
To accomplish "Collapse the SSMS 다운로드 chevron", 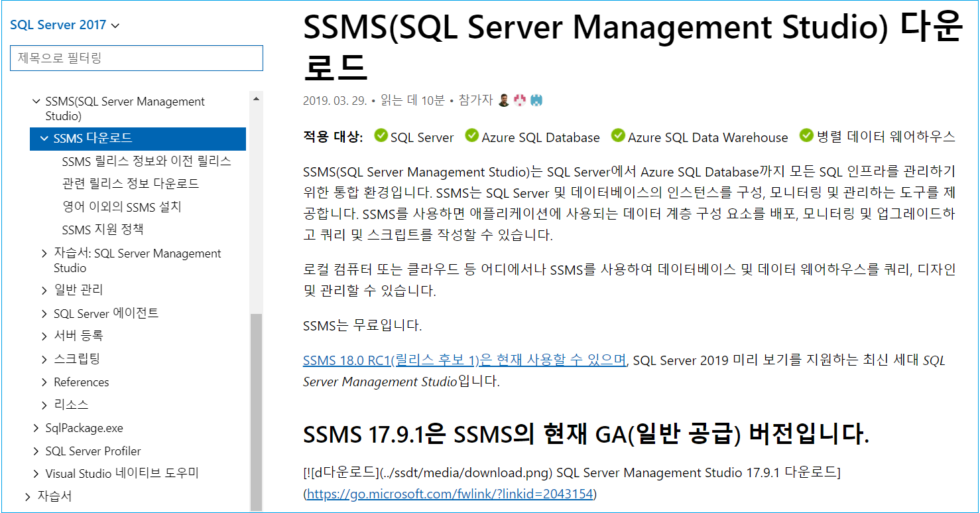I will (x=44, y=139).
